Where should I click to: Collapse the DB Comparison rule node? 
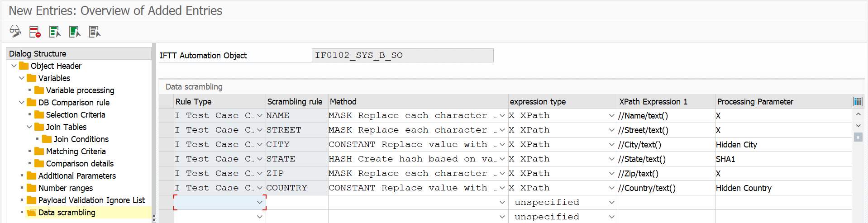pos(22,102)
